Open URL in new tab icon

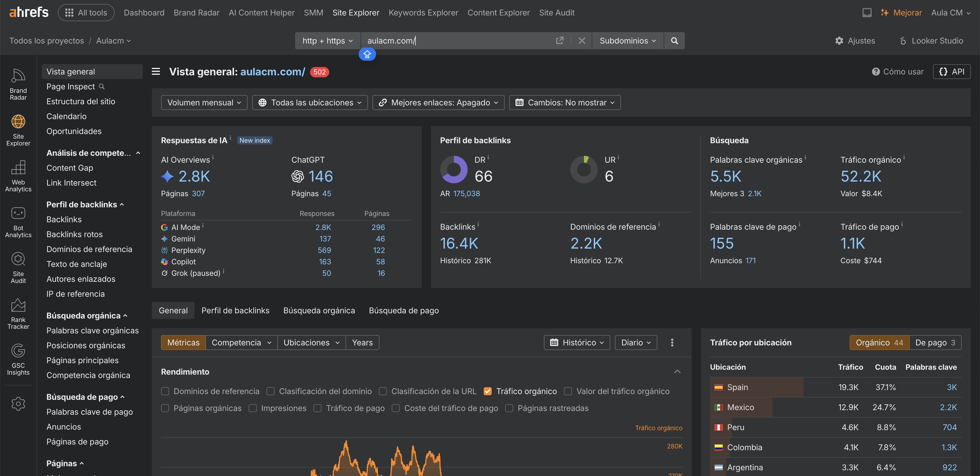coord(560,41)
